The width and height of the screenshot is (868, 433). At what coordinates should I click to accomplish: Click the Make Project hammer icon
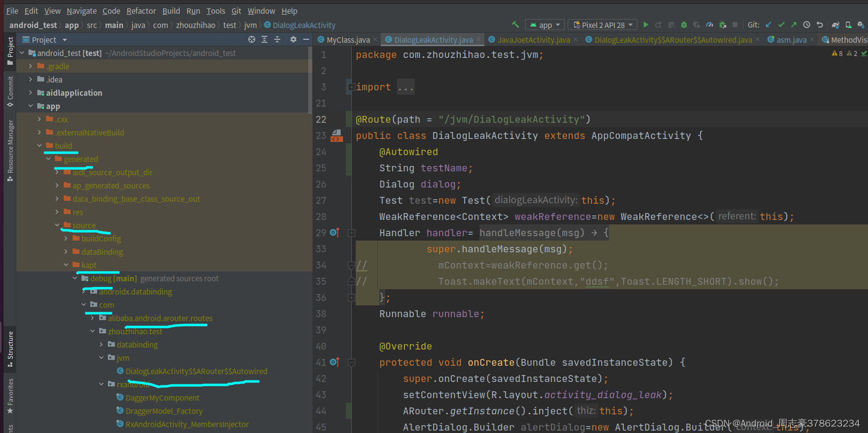[x=515, y=25]
